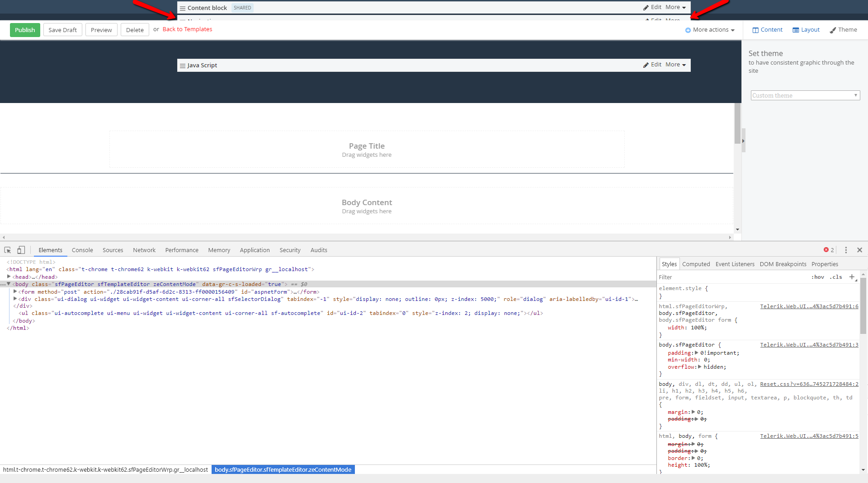Collapse the right side panel arrow
868x483 pixels.
coord(743,141)
